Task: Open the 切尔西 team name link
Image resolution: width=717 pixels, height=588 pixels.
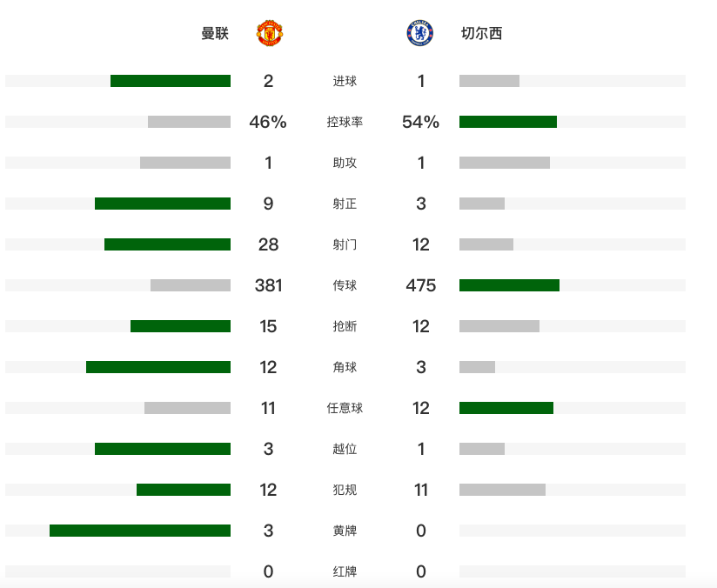Action: pos(481,33)
